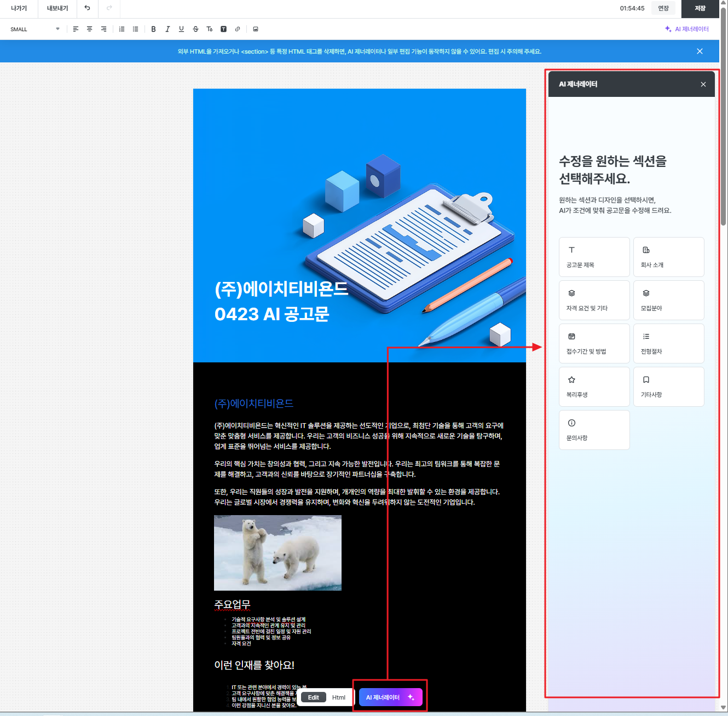The image size is (728, 716).
Task: Insert a hyperlink with the link icon
Action: (x=237, y=29)
